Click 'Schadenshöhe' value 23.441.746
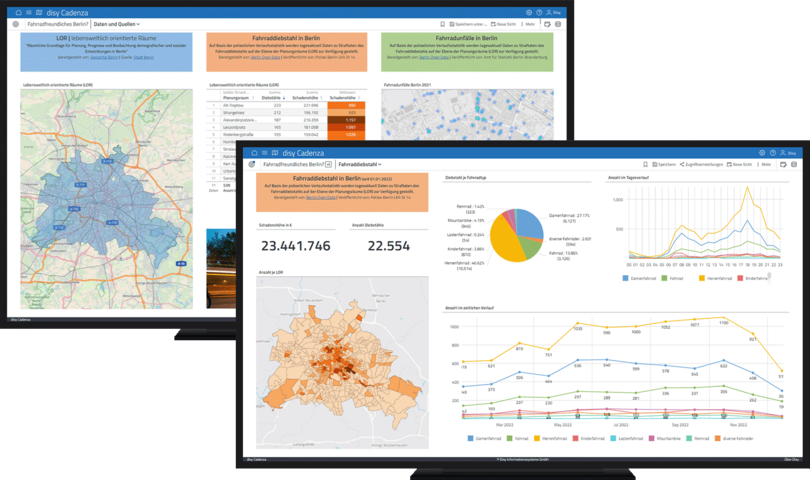 295,246
